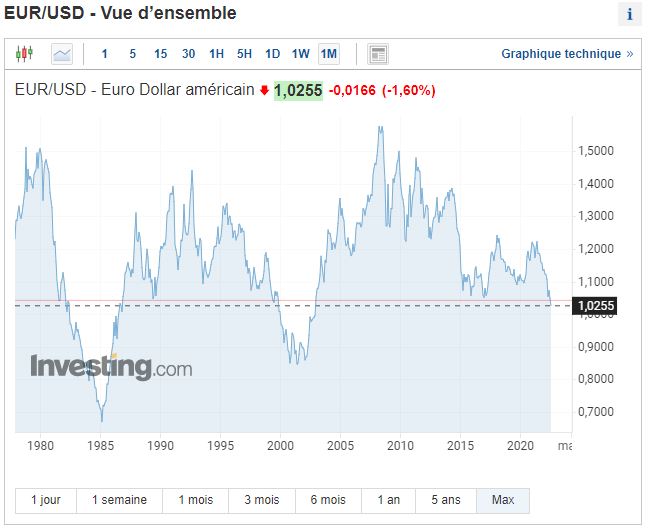Set interval to 5 minutes
This screenshot has height=532, width=648.
(133, 53)
